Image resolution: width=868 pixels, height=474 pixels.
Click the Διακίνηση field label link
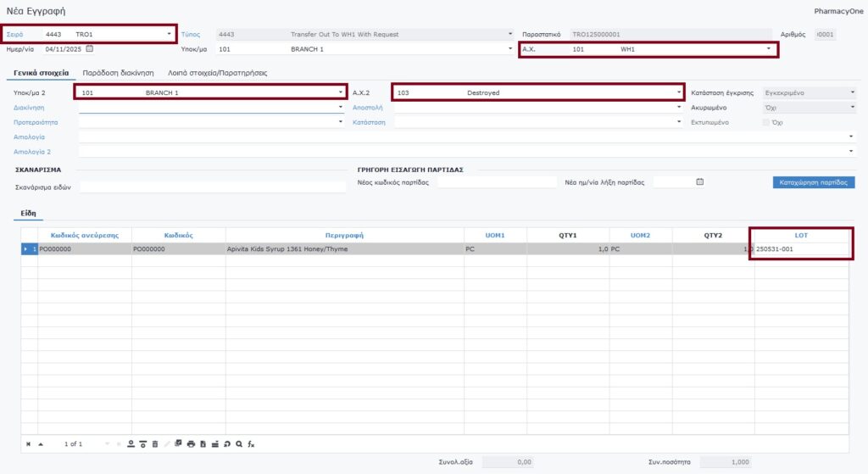coord(29,108)
